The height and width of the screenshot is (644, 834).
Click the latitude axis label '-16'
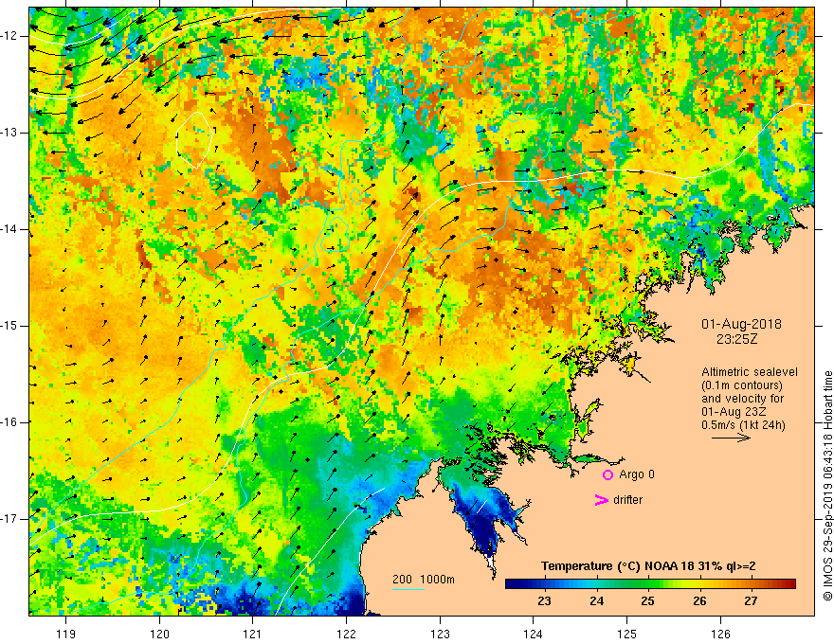click(x=10, y=422)
